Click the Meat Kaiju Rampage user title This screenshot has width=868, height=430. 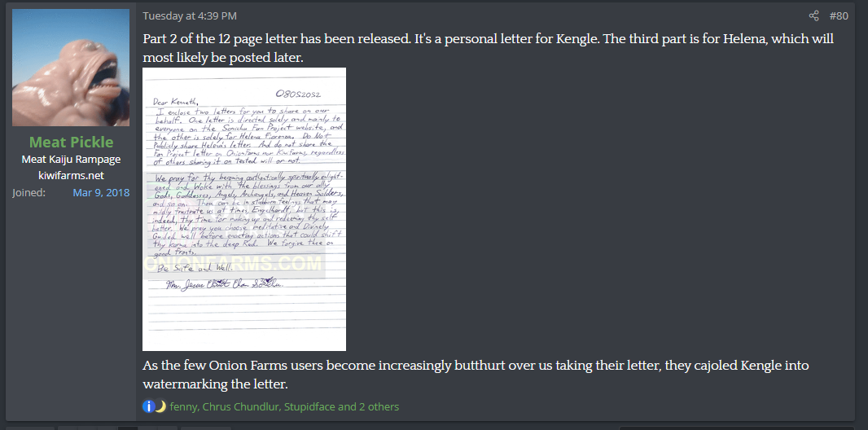[x=71, y=160]
